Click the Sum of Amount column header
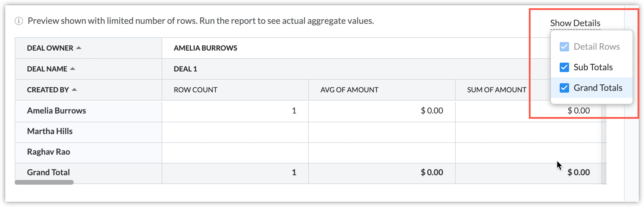644x207 pixels. point(497,90)
